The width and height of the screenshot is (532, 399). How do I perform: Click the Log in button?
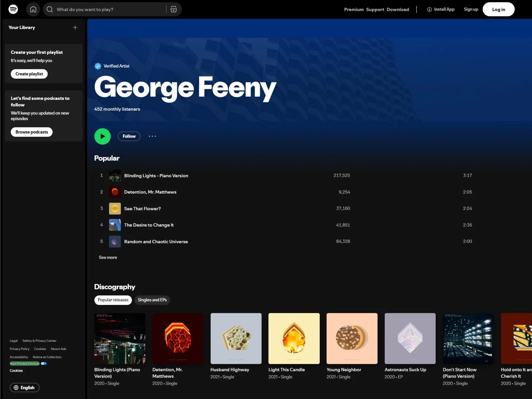(x=498, y=9)
